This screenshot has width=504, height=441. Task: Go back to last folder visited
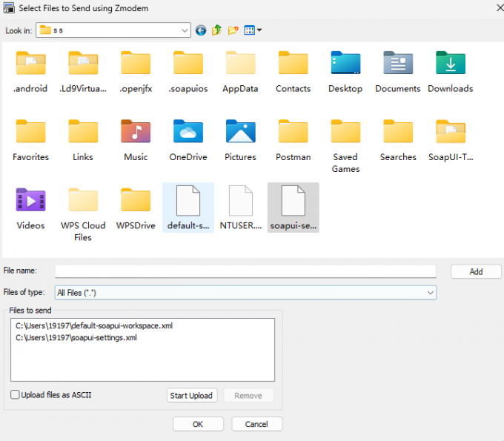pos(201,30)
